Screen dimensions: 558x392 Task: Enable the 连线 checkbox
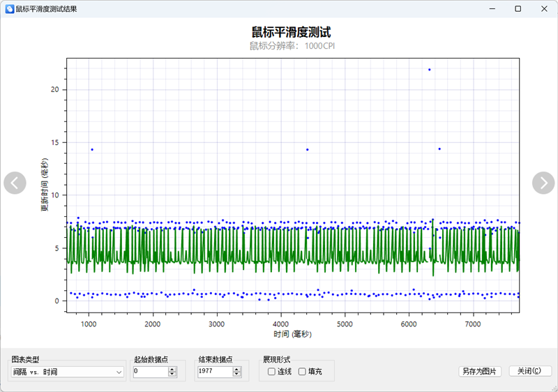click(271, 372)
